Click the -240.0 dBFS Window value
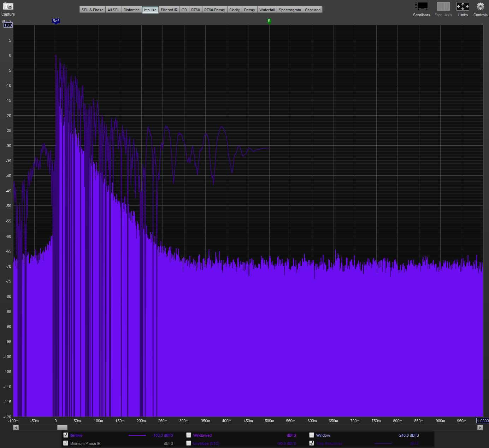This screenshot has height=448, width=489. [408, 435]
